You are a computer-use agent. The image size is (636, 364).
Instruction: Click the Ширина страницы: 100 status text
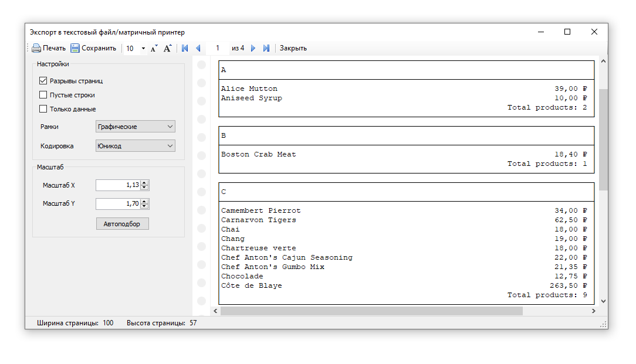click(75, 323)
